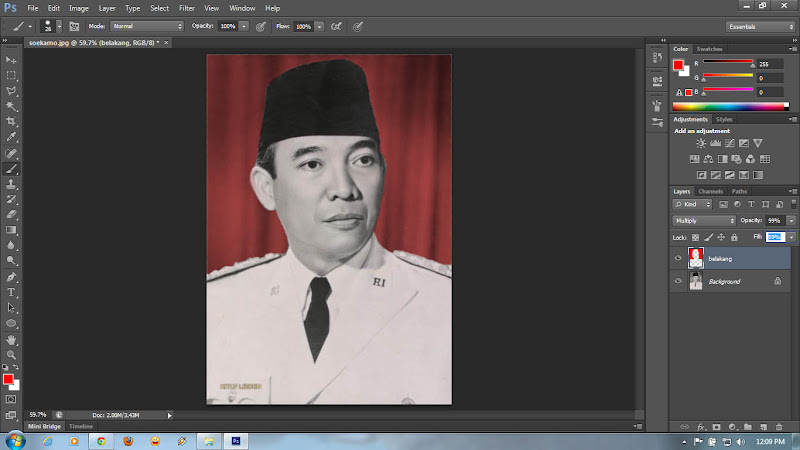Open the brush Mode dropdown

[147, 26]
